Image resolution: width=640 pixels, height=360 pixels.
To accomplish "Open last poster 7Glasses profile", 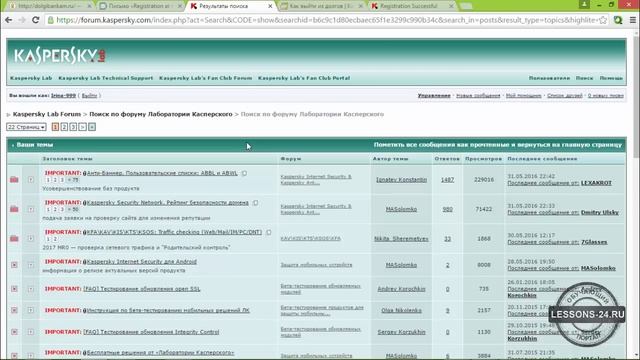I will [594, 242].
